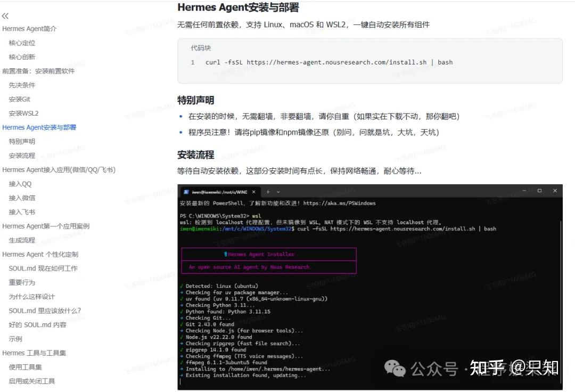Click the 'Node.js v22.22.0 found' line
Viewport: 575px width, 392px height.
click(219, 337)
